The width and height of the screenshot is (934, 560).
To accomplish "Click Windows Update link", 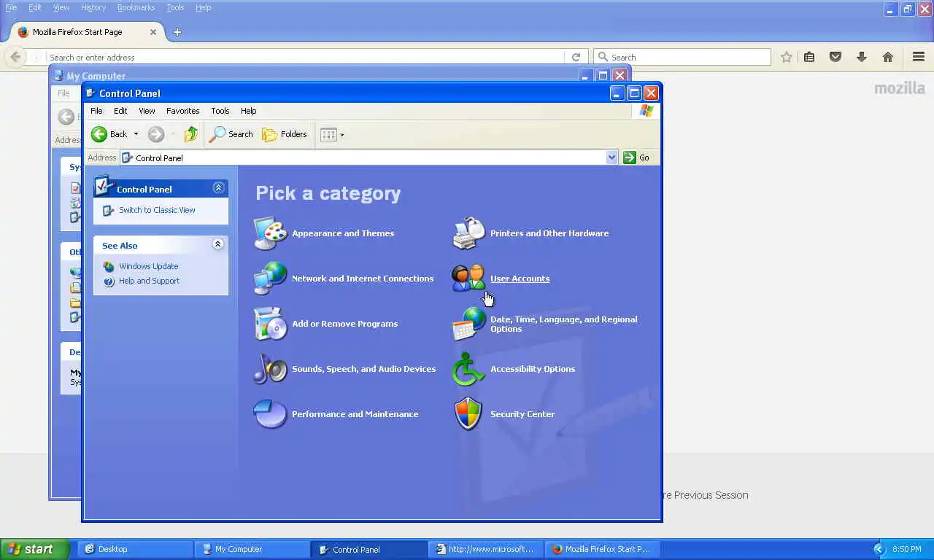I will pos(149,266).
